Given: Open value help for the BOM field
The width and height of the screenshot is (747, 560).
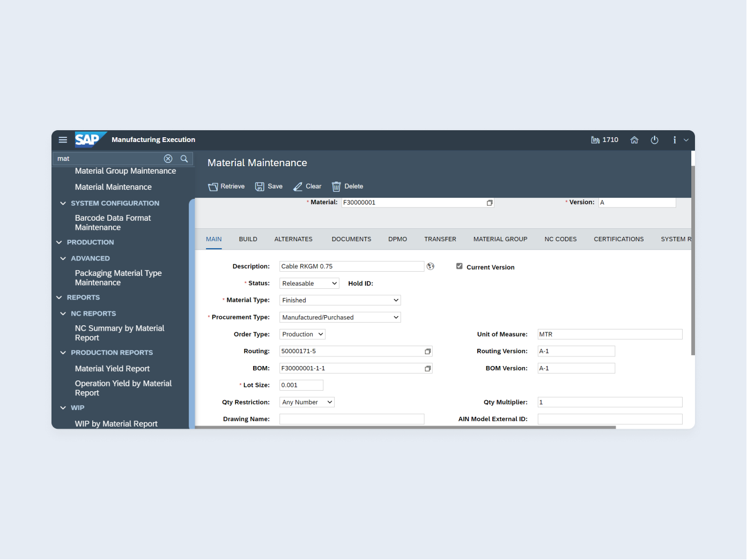Looking at the screenshot, I should [x=427, y=368].
